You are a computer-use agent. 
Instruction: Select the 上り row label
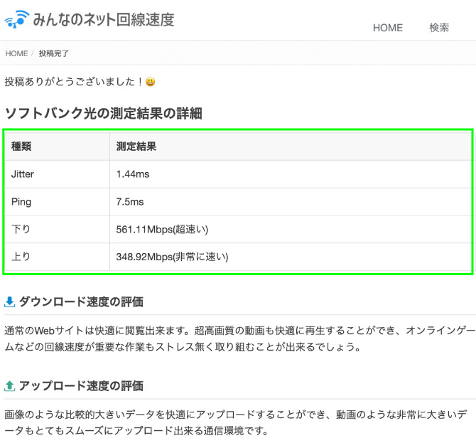click(x=21, y=257)
